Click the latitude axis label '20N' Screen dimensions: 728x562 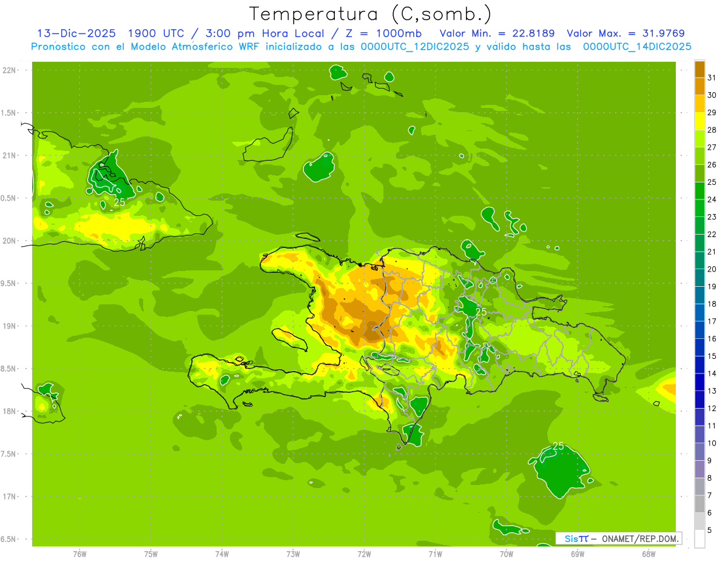pyautogui.click(x=9, y=241)
